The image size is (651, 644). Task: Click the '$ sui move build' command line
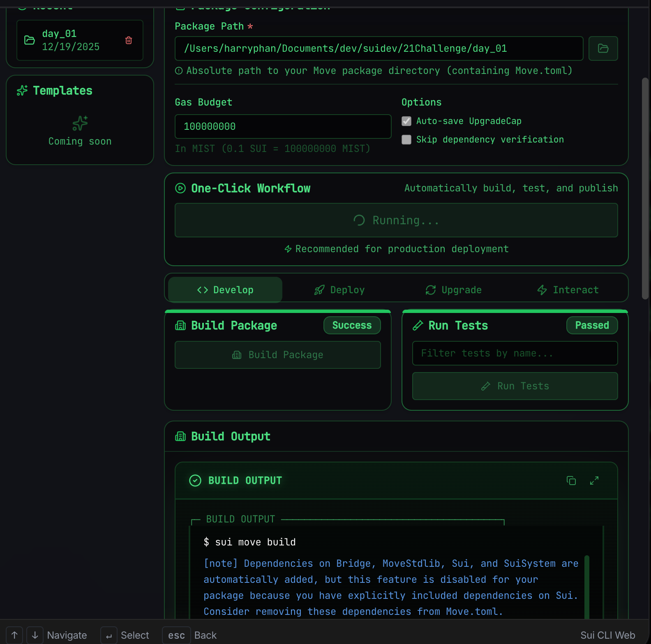[250, 542]
